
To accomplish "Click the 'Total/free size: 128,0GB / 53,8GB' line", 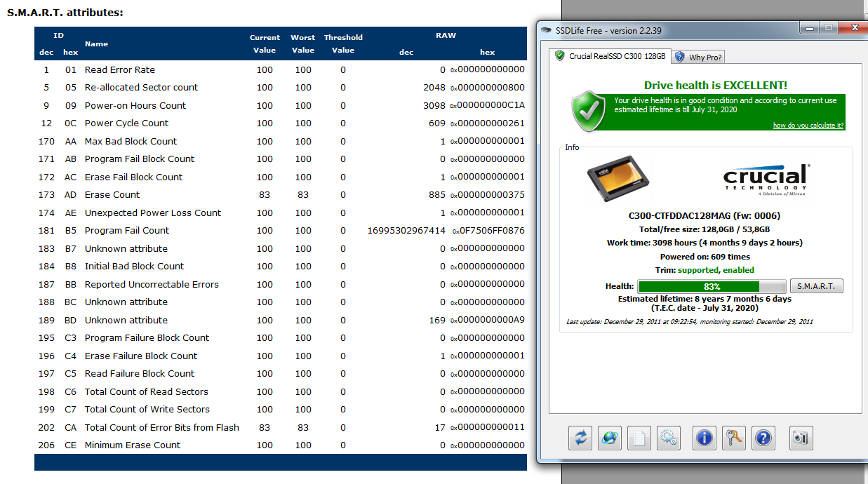I will click(x=705, y=229).
